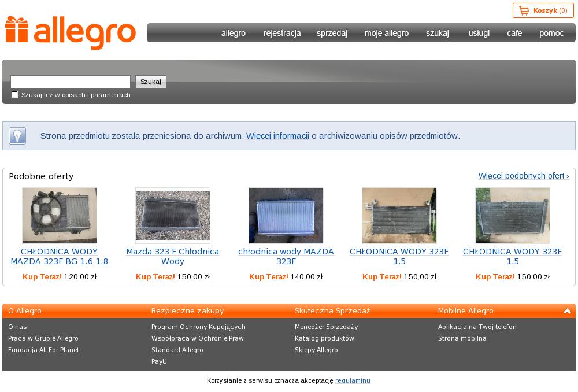Focus the search text field
Image resolution: width=578 pixels, height=392 pixels.
coord(71,82)
